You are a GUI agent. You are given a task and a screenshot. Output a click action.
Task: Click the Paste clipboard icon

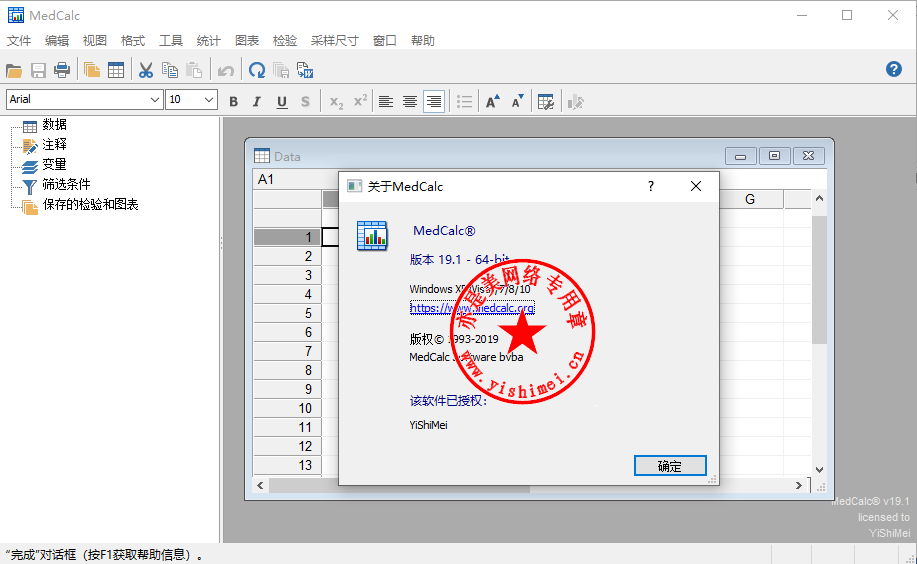[x=194, y=71]
